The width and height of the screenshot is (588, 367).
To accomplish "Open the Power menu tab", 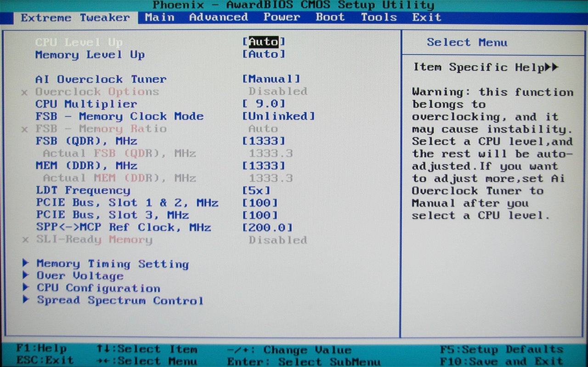I will coord(281,17).
